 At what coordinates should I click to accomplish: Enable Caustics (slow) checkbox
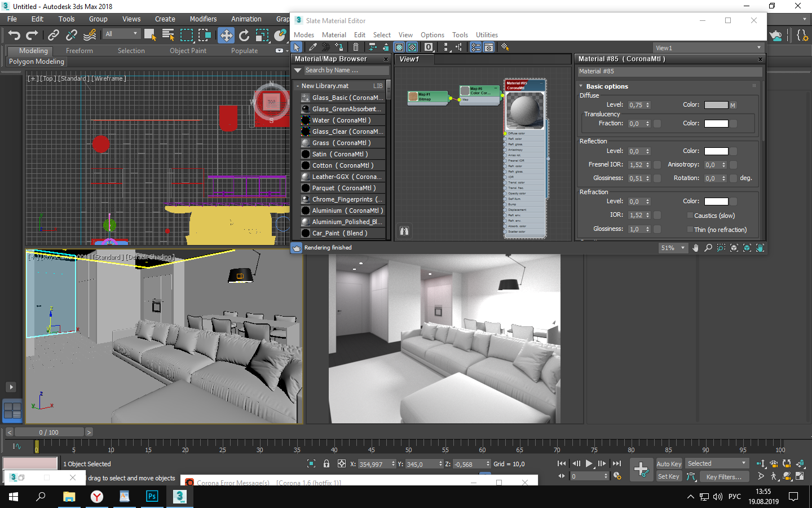coord(690,215)
